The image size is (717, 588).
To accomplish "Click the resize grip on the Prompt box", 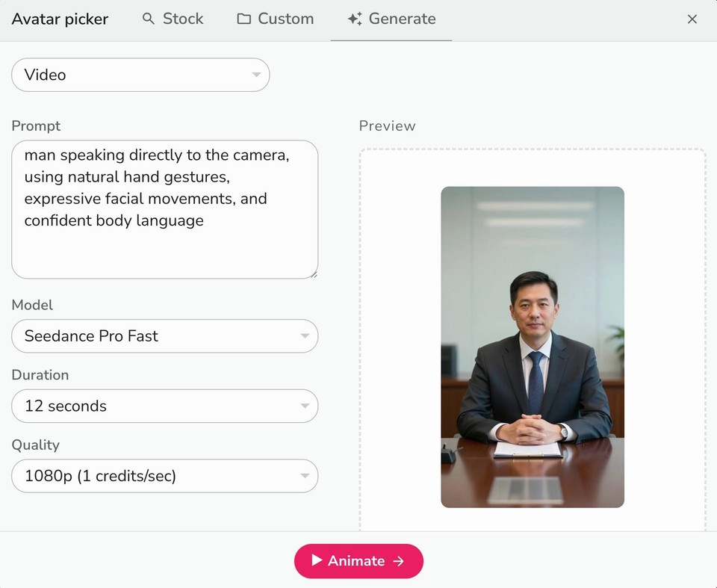I will (x=314, y=273).
